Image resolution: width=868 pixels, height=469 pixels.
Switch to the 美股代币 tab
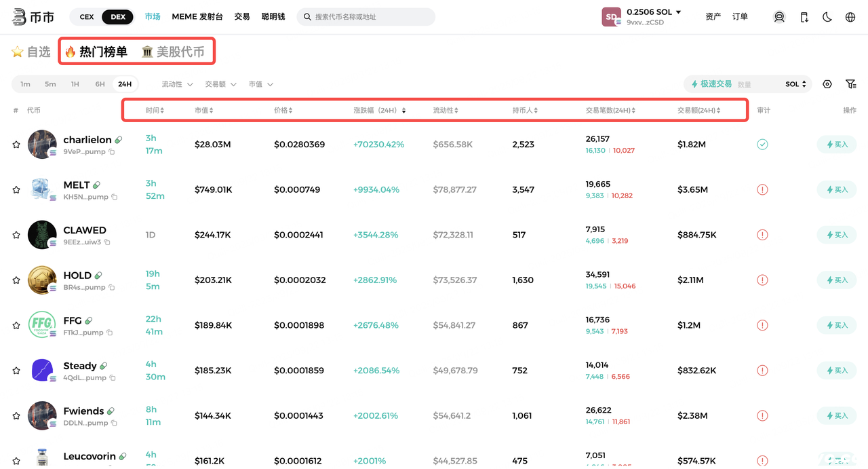pyautogui.click(x=173, y=52)
